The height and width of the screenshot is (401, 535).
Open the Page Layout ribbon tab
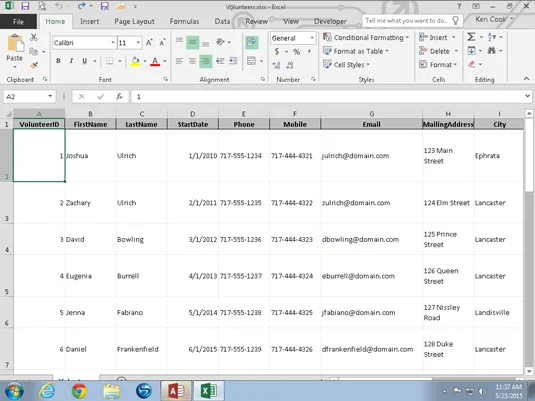pos(134,21)
